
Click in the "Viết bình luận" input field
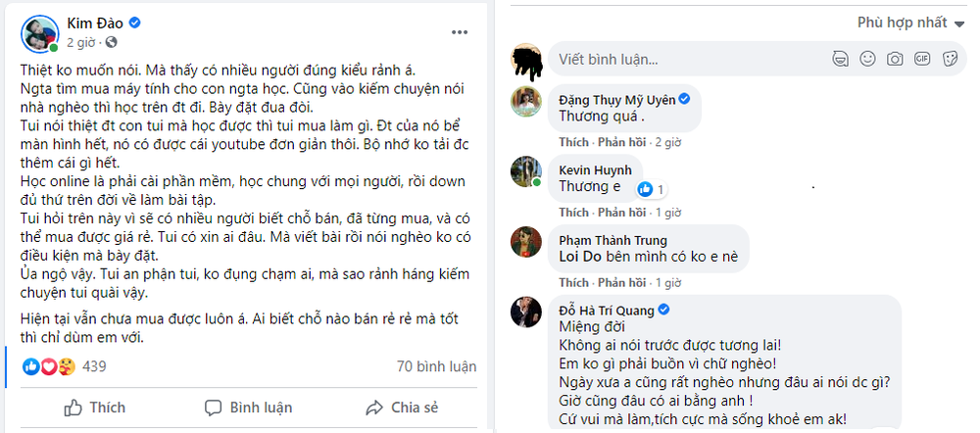pyautogui.click(x=686, y=59)
